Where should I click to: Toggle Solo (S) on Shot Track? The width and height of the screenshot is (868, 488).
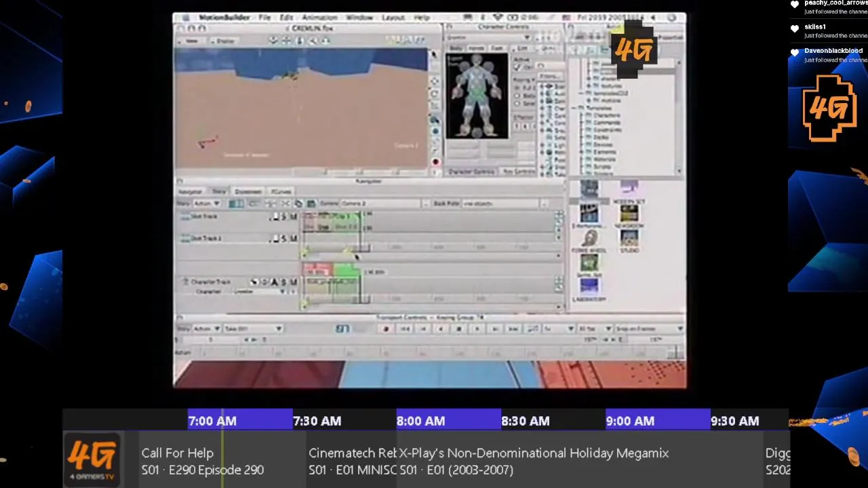(x=283, y=216)
